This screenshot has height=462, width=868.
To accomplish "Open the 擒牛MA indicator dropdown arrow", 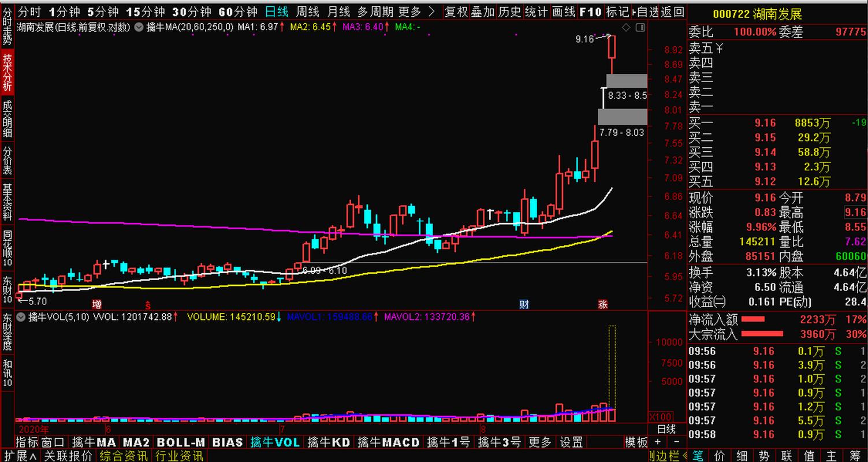I will 139,27.
